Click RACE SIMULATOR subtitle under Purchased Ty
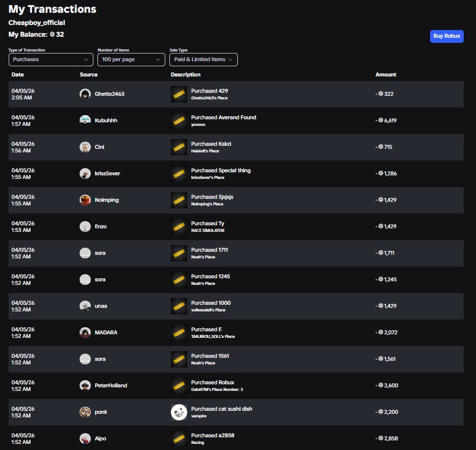Screen dimensions: 476x450 [208, 230]
